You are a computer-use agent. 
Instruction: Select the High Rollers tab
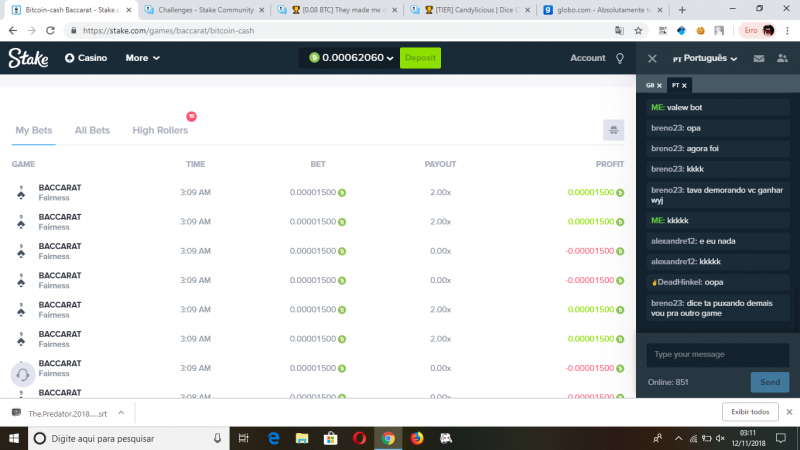[160, 130]
